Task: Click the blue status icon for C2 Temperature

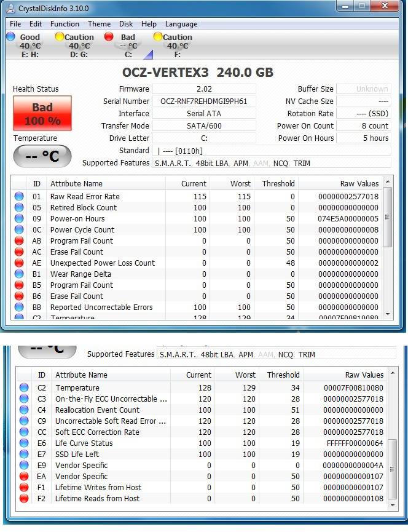Action: [24, 387]
